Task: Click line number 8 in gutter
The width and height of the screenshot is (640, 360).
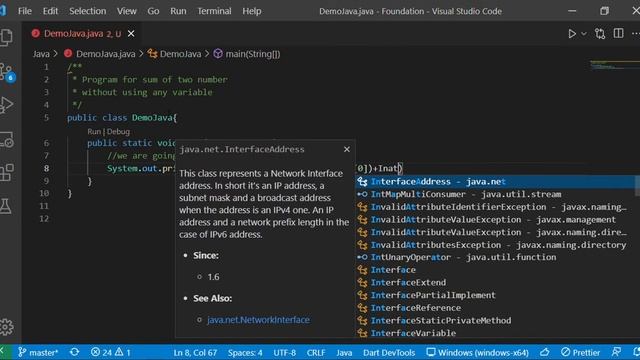Action: pos(46,168)
